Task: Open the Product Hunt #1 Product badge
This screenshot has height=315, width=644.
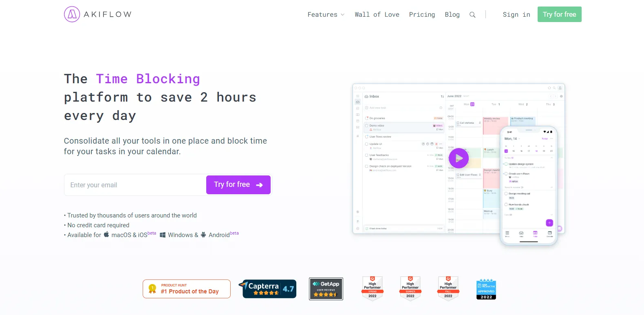Action: [187, 289]
